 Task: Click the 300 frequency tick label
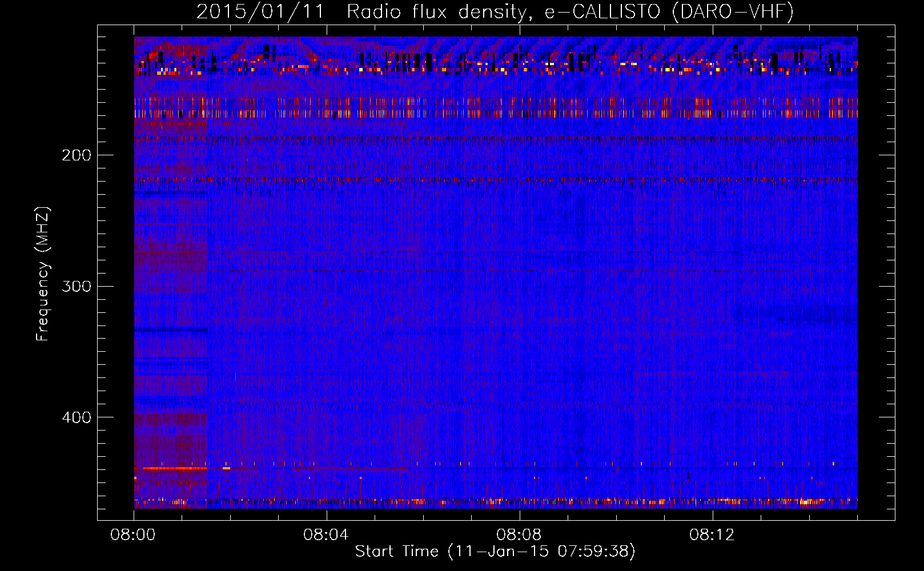(x=77, y=286)
